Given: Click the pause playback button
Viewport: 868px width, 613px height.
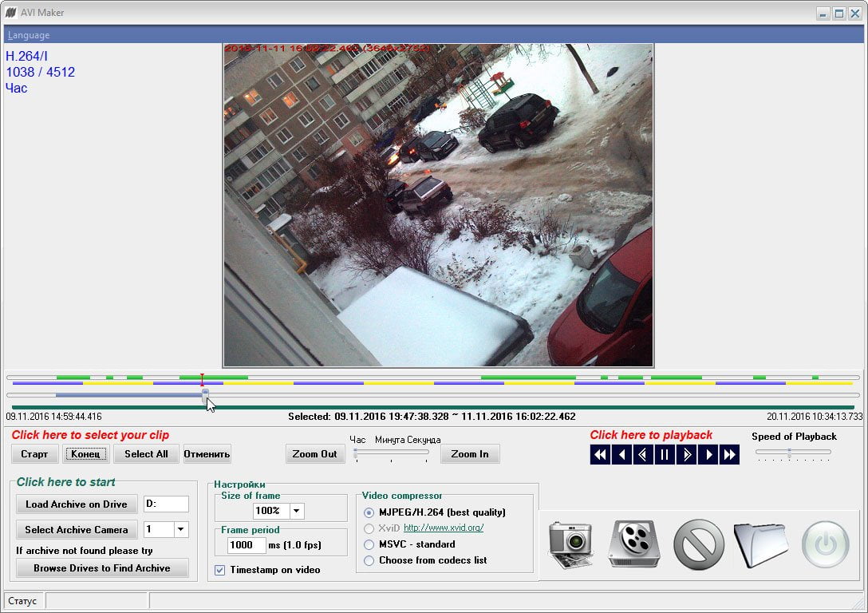Looking at the screenshot, I should click(x=665, y=455).
